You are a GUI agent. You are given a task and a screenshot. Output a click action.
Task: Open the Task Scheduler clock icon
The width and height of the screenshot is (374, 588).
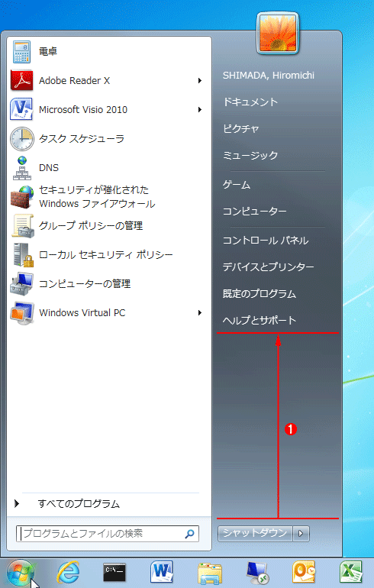click(x=21, y=138)
